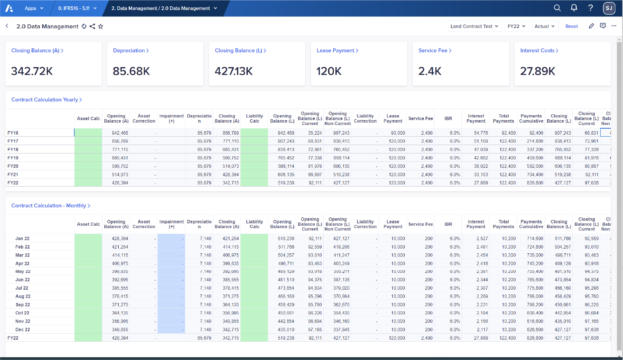Click the blue Impairment cell for Jan 22
This screenshot has width=623, height=360.
click(x=171, y=238)
